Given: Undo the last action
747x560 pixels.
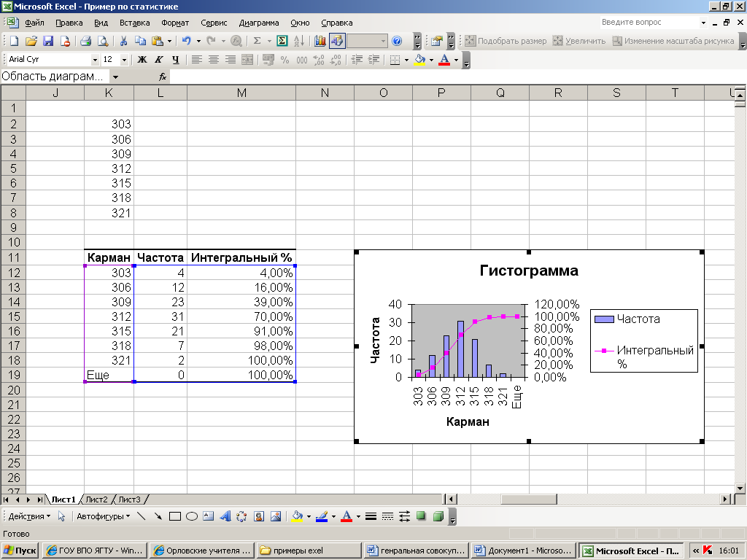Looking at the screenshot, I should pyautogui.click(x=186, y=41).
